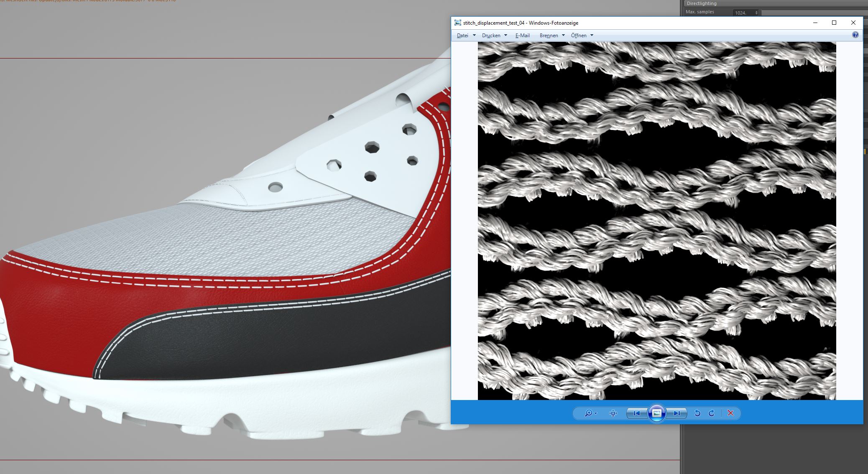Go to next image
The height and width of the screenshot is (474, 868).
pyautogui.click(x=677, y=413)
